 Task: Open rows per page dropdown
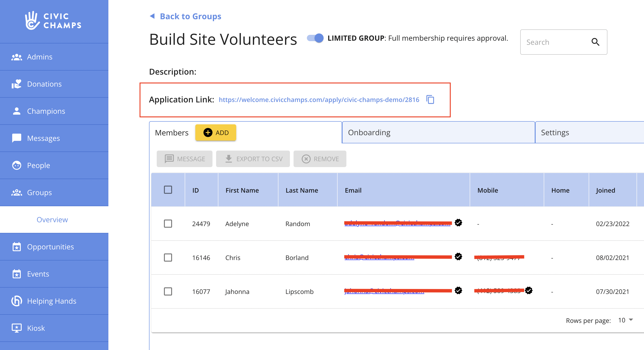tap(625, 320)
